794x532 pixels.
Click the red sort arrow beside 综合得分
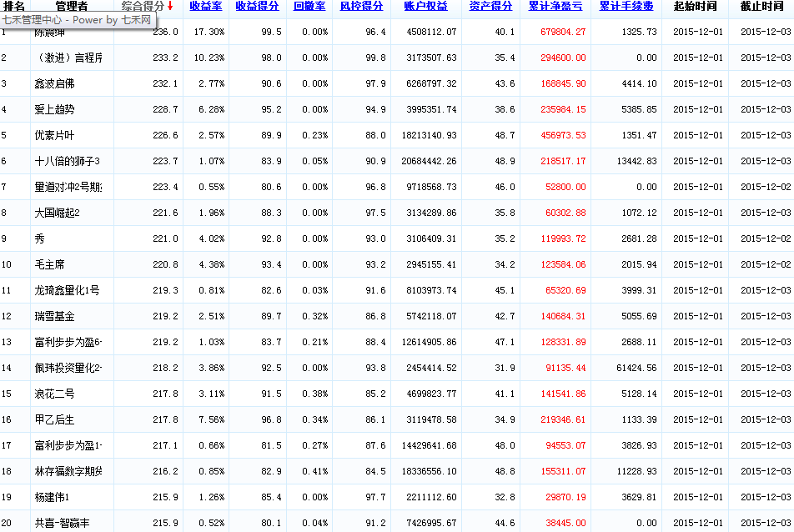[170, 6]
